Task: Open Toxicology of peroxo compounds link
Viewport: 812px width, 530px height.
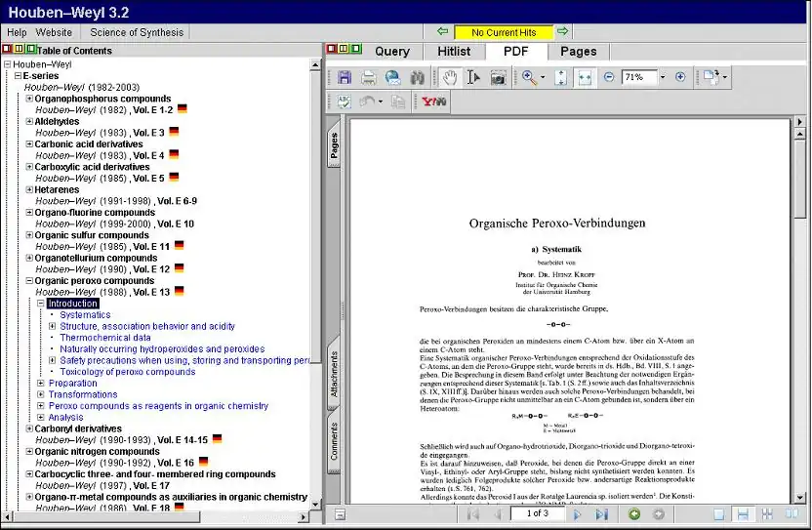Action: click(127, 372)
